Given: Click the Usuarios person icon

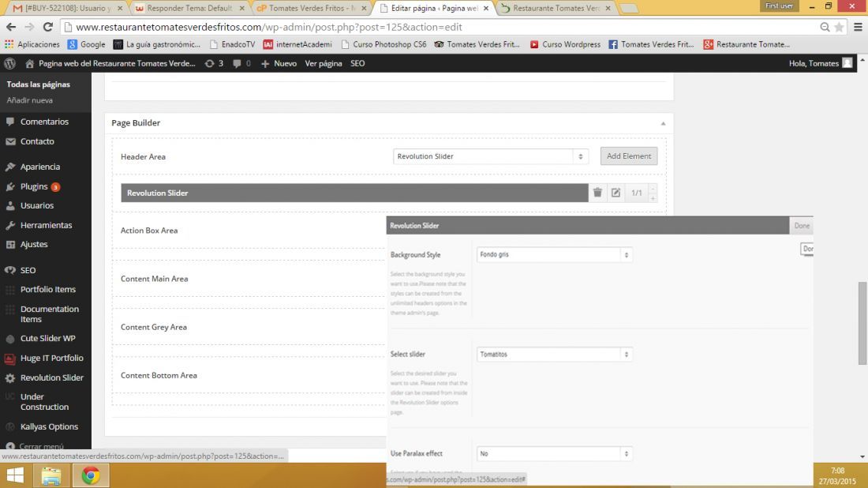Looking at the screenshot, I should [10, 205].
